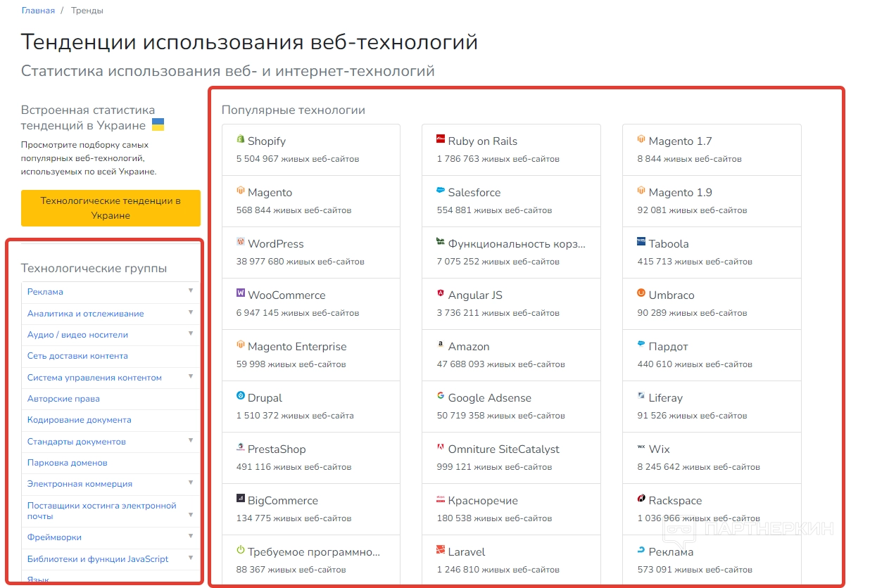Viewport: 870px width, 588px height.
Task: Click the Laravel logo icon
Action: pos(441,551)
